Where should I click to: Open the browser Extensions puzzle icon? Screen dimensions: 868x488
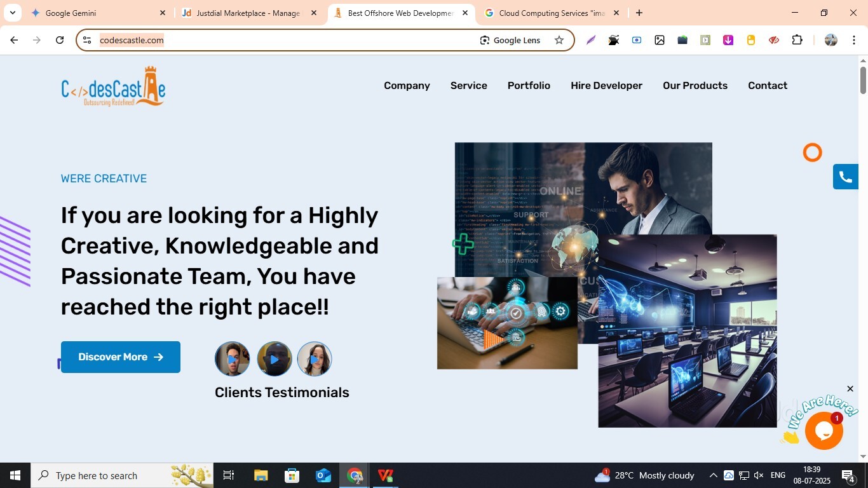(797, 40)
